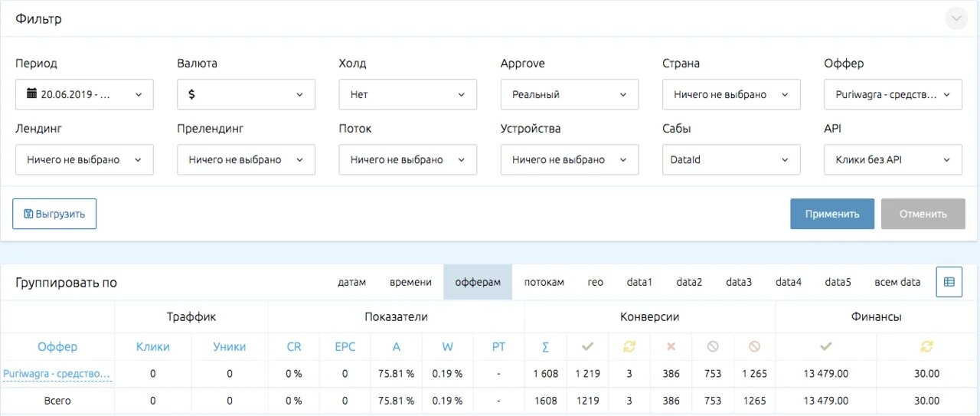Sort by the sigma total conversions icon

pos(545,347)
